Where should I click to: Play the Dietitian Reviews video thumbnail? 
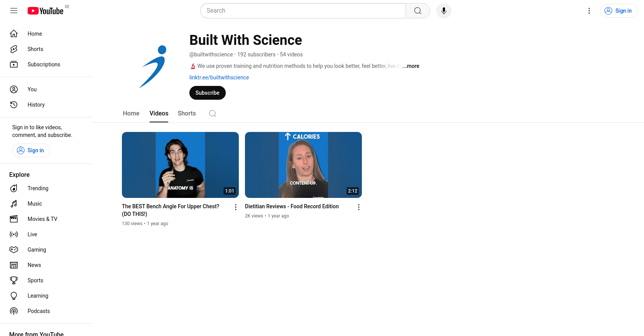(303, 165)
